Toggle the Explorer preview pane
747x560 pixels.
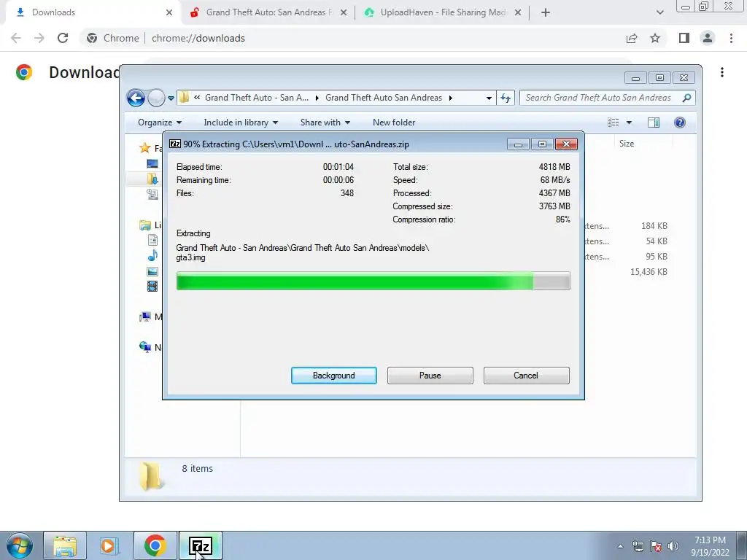654,122
